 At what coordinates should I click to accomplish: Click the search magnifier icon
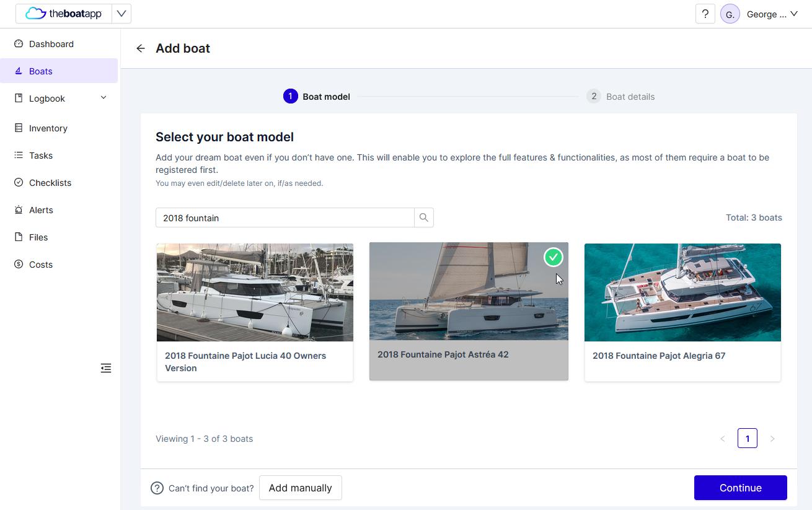click(x=424, y=218)
